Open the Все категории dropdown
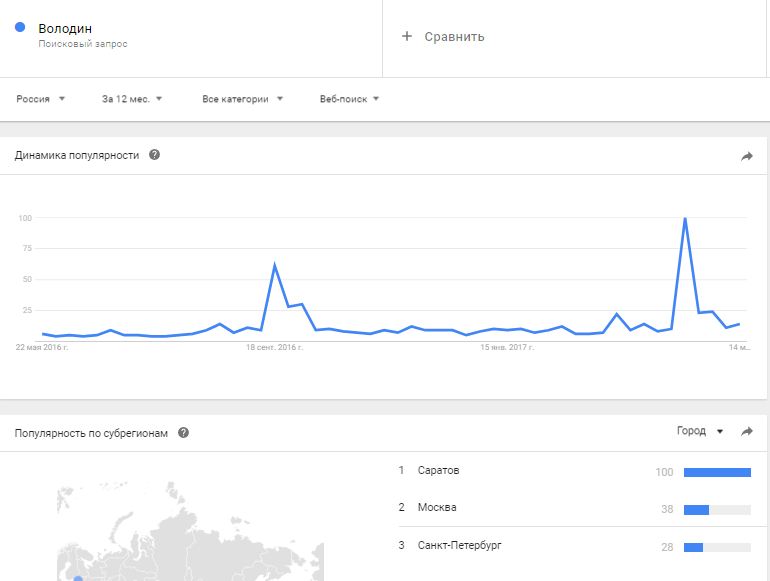Screen dimensions: 770x581 point(243,99)
